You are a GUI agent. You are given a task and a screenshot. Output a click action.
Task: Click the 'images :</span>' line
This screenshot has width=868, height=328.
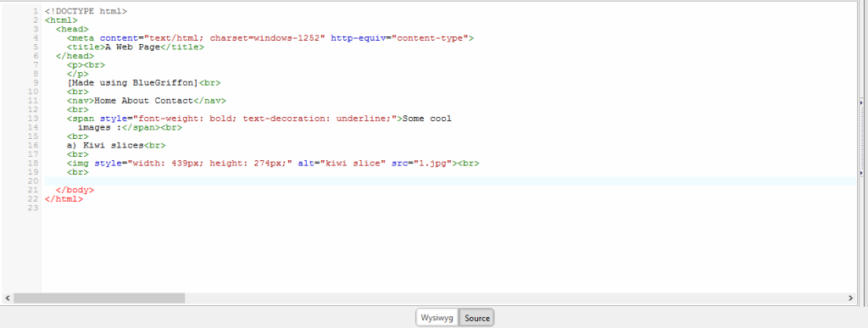130,127
